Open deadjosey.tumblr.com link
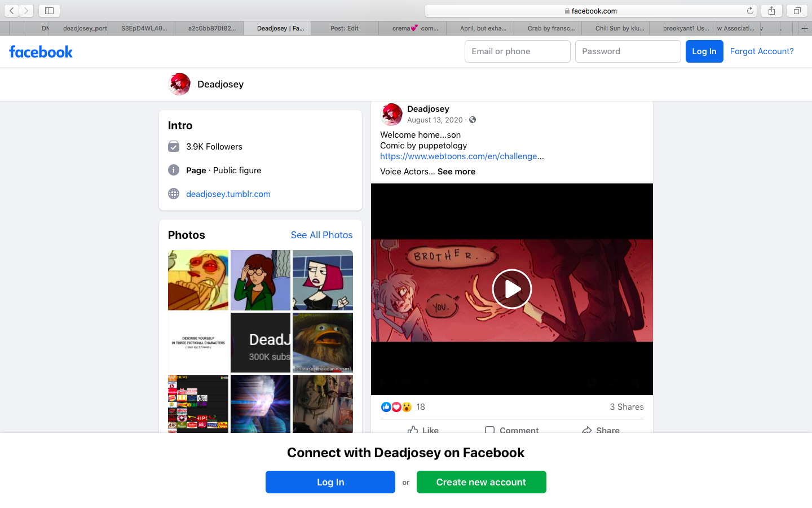The image size is (812, 508). click(228, 194)
